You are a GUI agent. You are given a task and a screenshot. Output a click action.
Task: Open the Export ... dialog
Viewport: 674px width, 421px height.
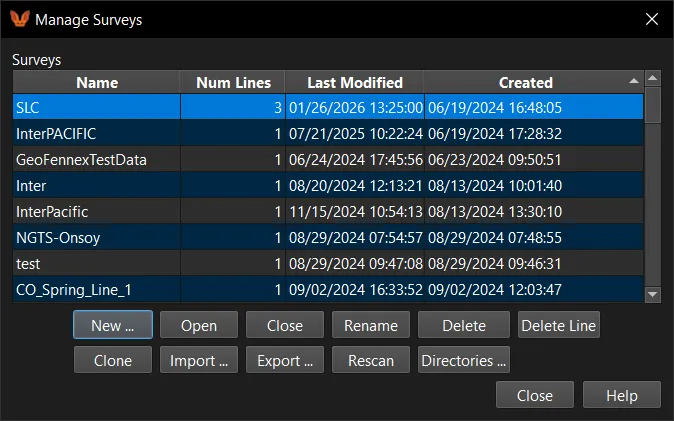click(x=285, y=360)
